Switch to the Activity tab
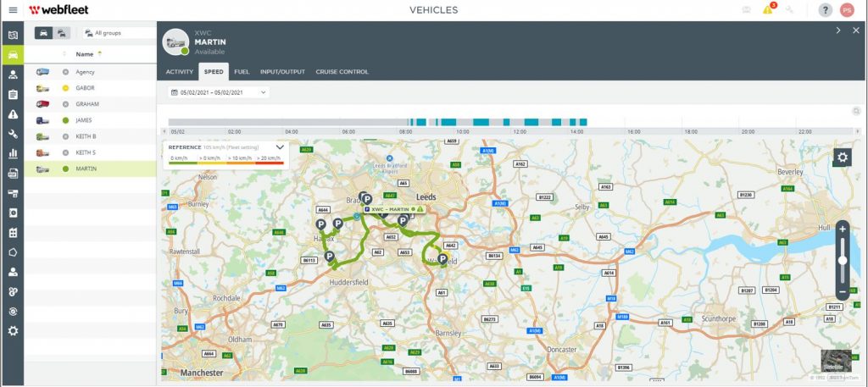The height and width of the screenshot is (387, 868). [180, 72]
